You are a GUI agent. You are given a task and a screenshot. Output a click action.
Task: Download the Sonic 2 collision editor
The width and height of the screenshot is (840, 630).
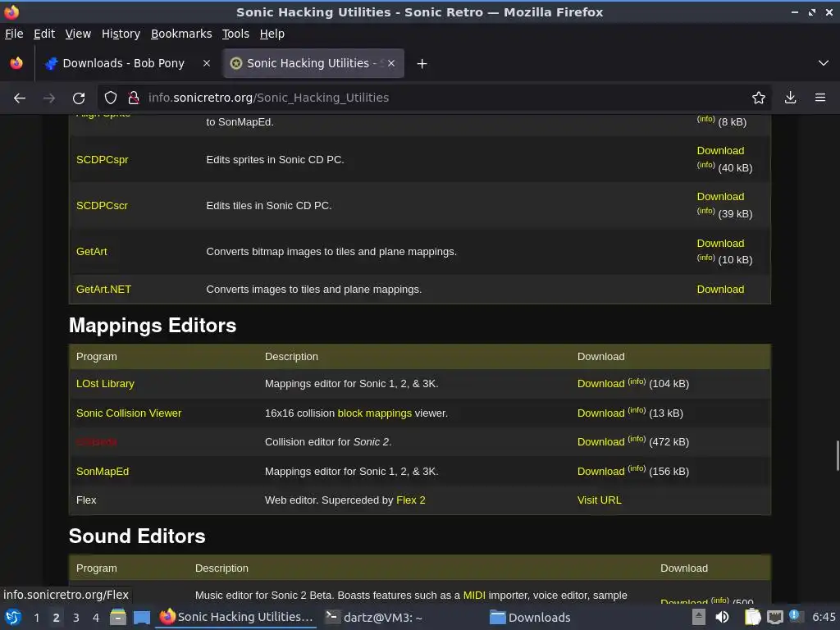[x=601, y=442]
